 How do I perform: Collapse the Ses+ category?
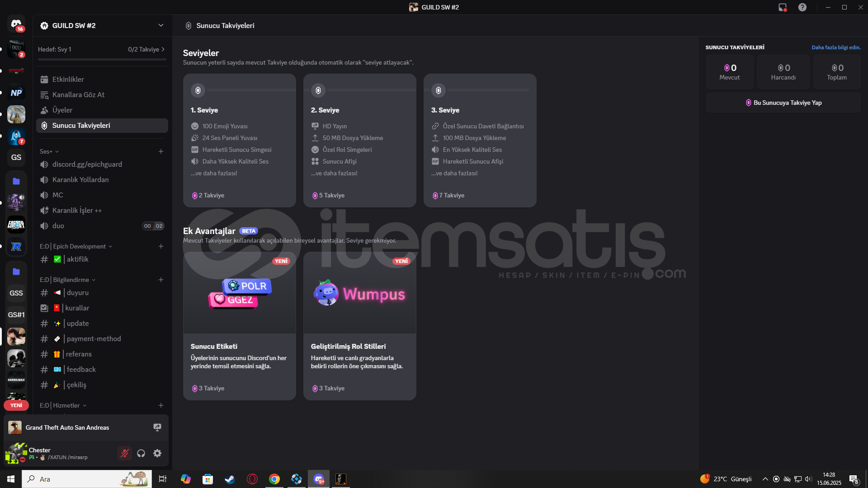tap(49, 151)
